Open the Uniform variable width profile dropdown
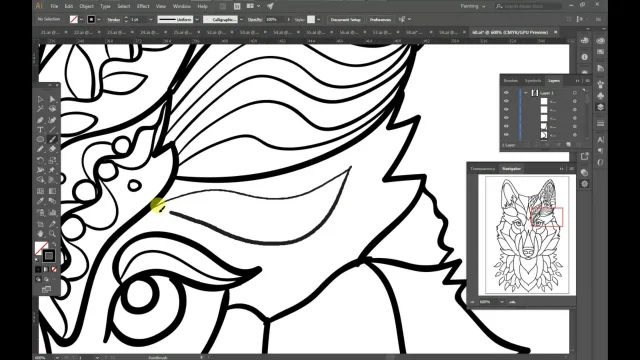This screenshot has width=640, height=360. click(197, 19)
